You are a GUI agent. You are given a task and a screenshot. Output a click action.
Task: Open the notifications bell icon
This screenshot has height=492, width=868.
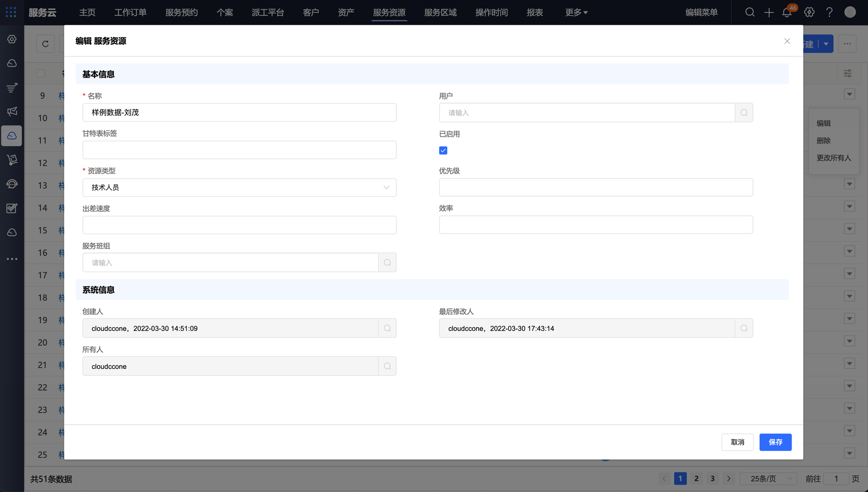[x=787, y=13]
